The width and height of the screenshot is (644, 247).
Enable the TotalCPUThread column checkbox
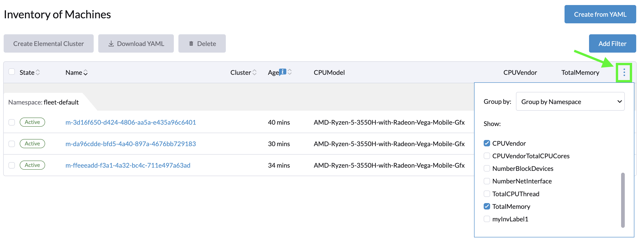point(487,193)
